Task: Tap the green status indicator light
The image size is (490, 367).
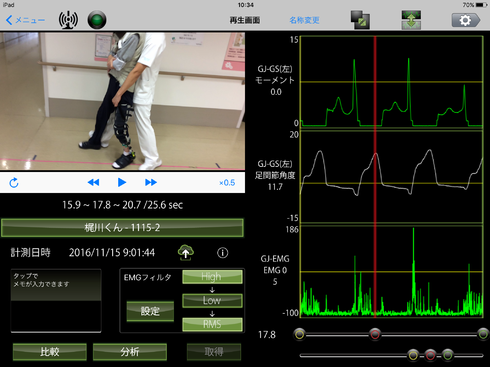Action: [x=97, y=20]
